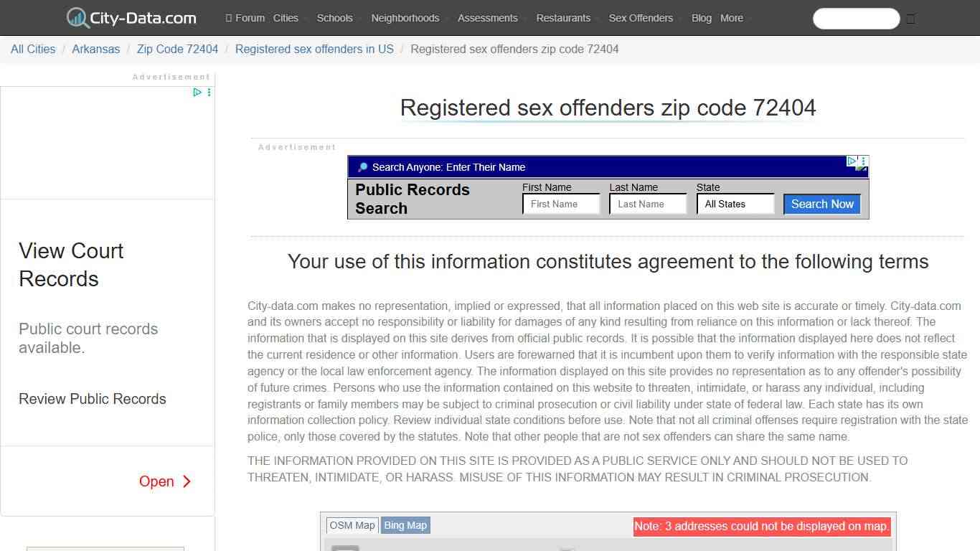Click the AdChoices triangle icon on sidebar ad
980x551 pixels.
pos(198,92)
